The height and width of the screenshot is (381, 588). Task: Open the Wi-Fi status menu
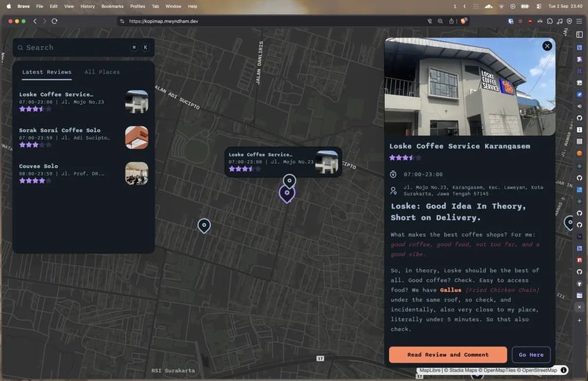click(501, 7)
